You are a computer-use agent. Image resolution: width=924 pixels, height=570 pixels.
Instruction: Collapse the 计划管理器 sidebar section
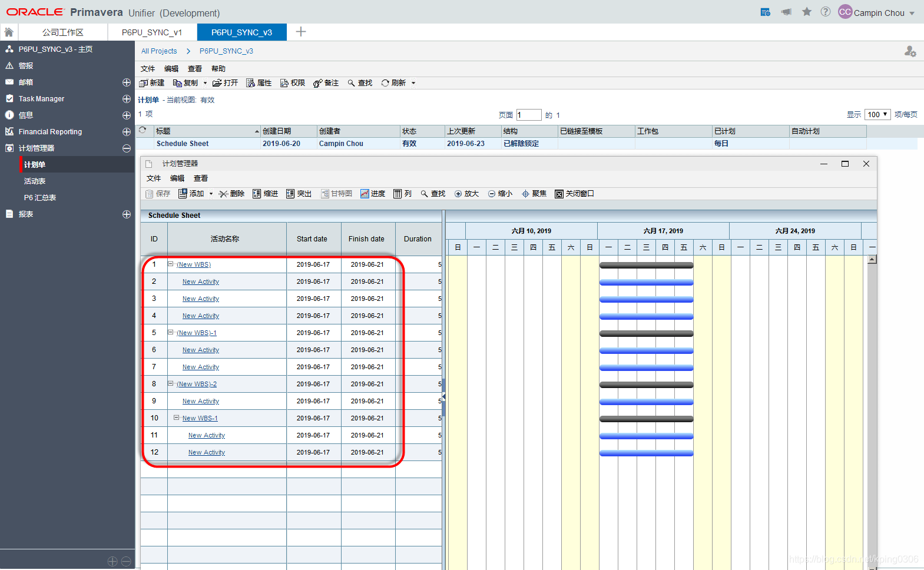[127, 148]
